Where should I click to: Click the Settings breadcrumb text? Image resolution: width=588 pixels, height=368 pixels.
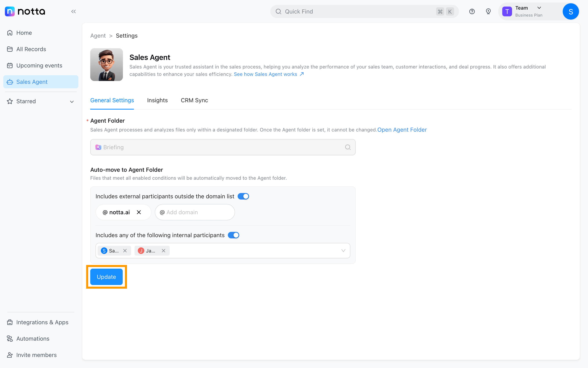point(127,36)
